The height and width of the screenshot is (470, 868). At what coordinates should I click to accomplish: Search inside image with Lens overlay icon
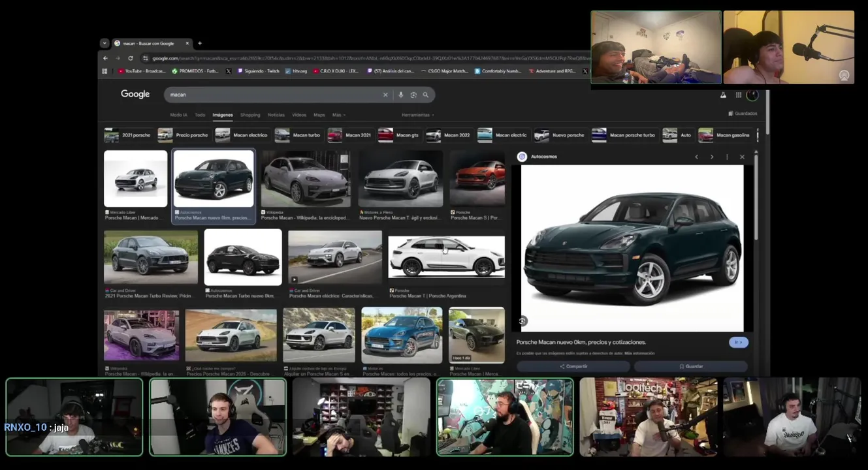522,321
